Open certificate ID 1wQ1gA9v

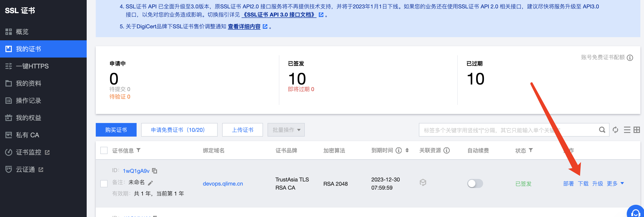point(136,171)
